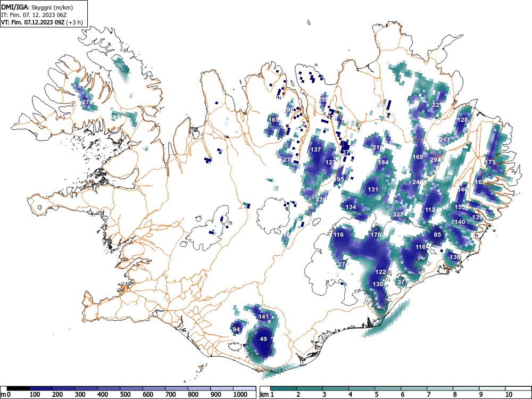The height and width of the screenshot is (399, 532).
Task: Click the visibility value 136 on the map
Action: [x=455, y=257]
